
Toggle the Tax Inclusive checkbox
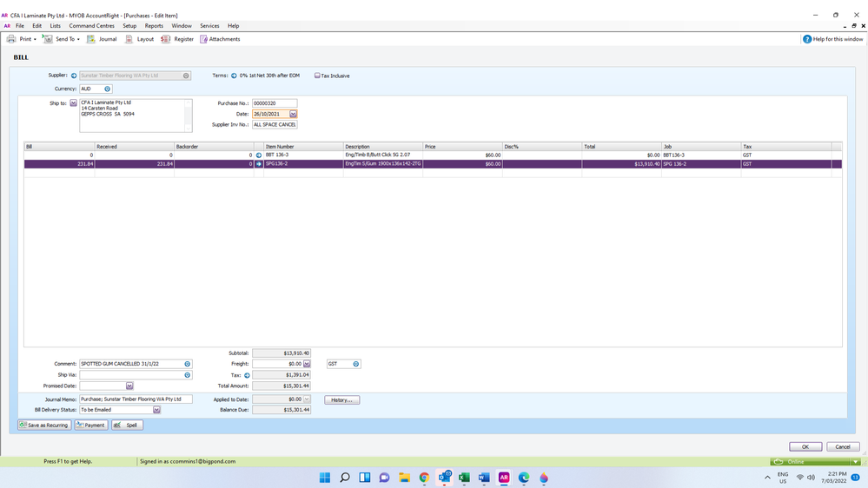pyautogui.click(x=317, y=76)
